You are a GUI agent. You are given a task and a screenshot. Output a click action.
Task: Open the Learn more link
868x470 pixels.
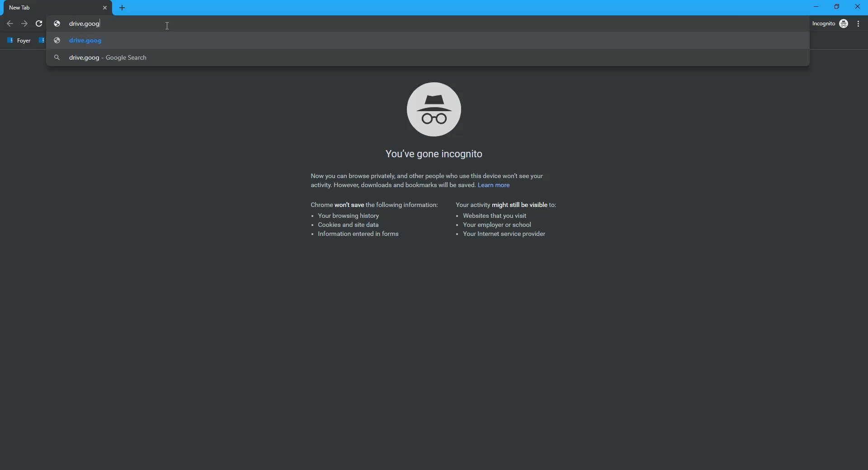click(494, 185)
